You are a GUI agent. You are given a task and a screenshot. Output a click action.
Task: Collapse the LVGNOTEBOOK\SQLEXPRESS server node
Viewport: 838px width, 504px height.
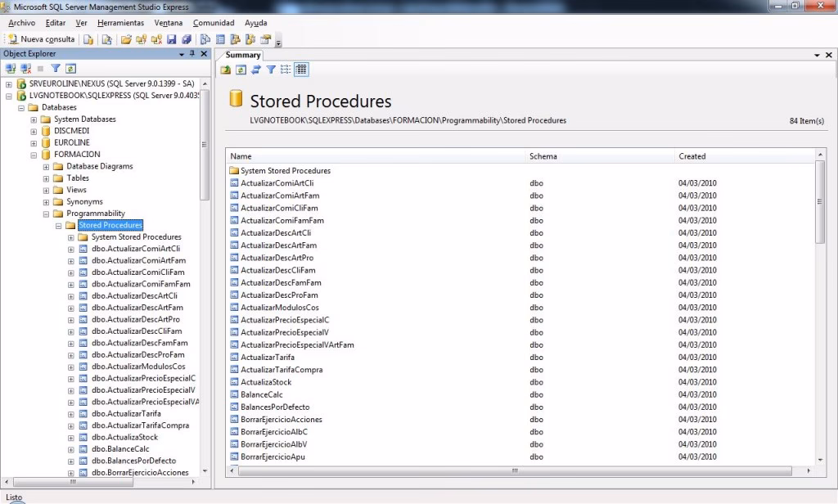click(x=8, y=97)
